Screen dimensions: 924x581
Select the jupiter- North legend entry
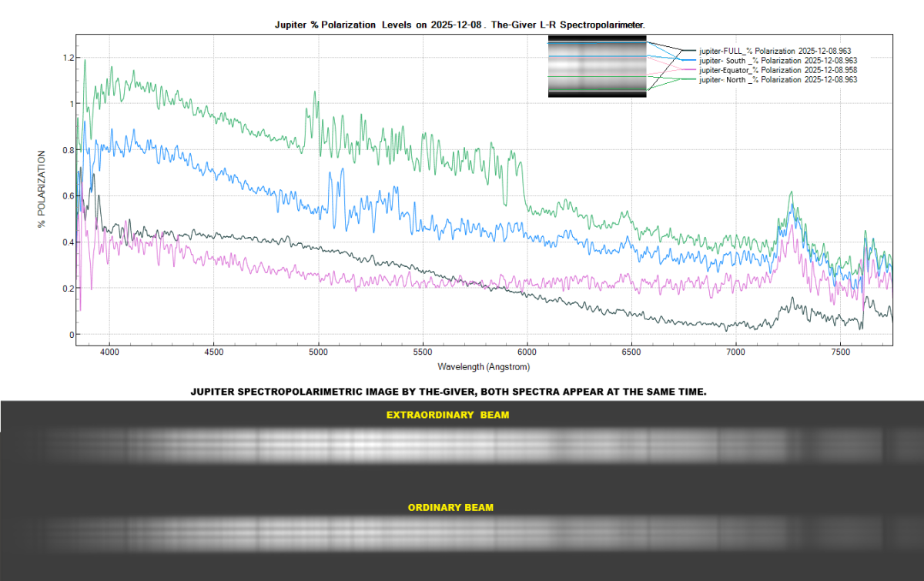778,79
